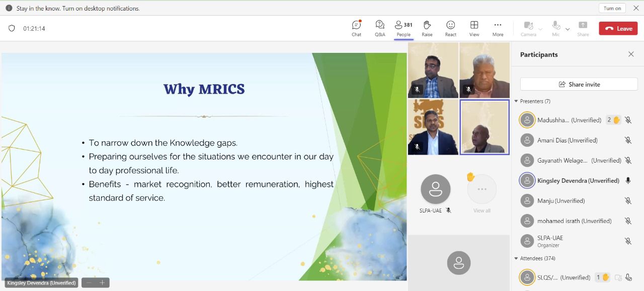Click the Share invite button
The height and width of the screenshot is (291, 644).
coord(579,84)
